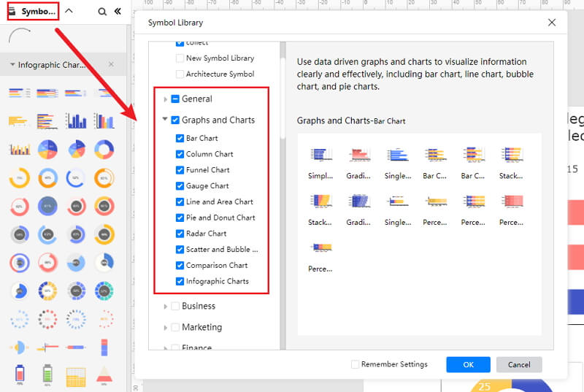
Task: Select the battery red infographic symbol
Action: [x=20, y=374]
